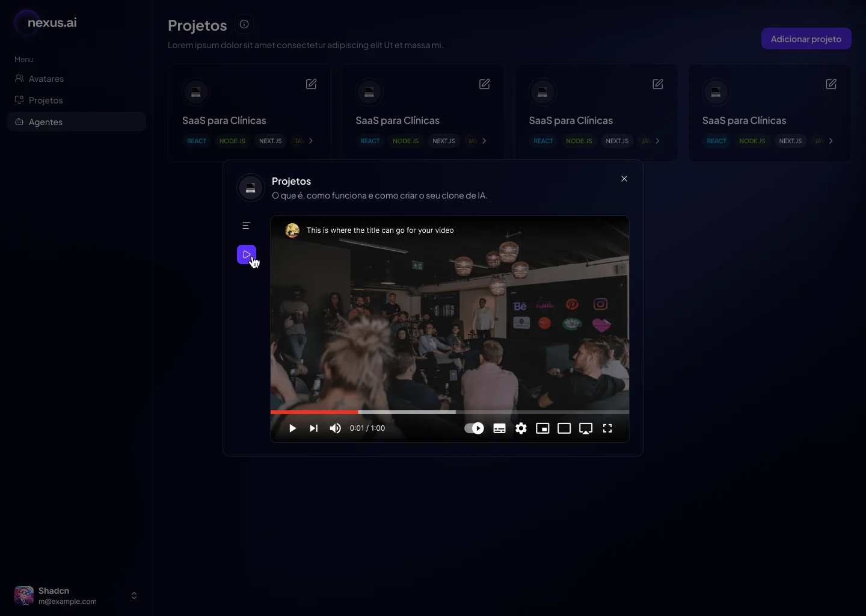This screenshot has width=866, height=616.
Task: Turn on video subtitles
Action: point(499,428)
